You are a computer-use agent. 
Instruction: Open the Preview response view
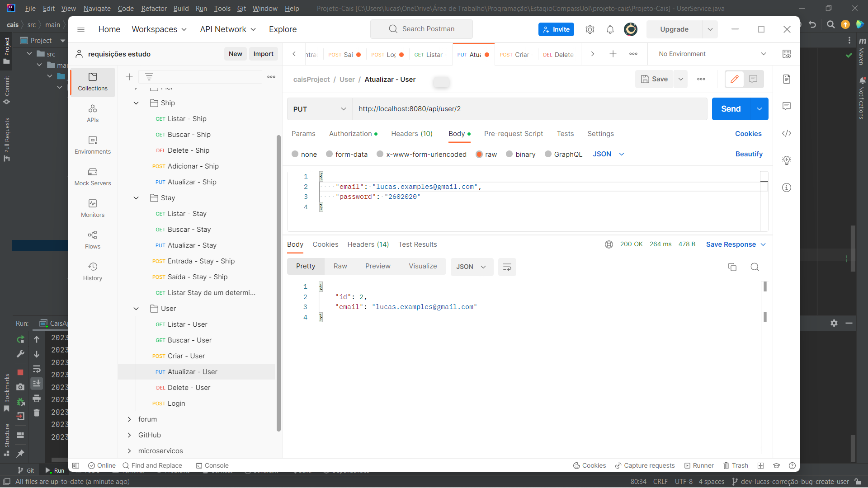click(377, 266)
